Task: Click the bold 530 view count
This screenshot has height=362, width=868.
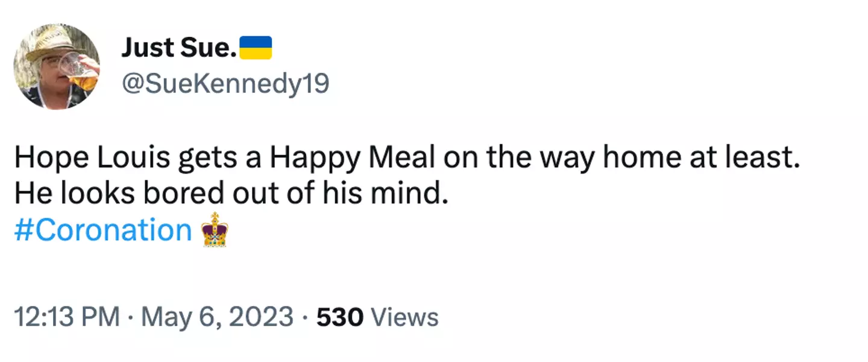Action: point(339,317)
